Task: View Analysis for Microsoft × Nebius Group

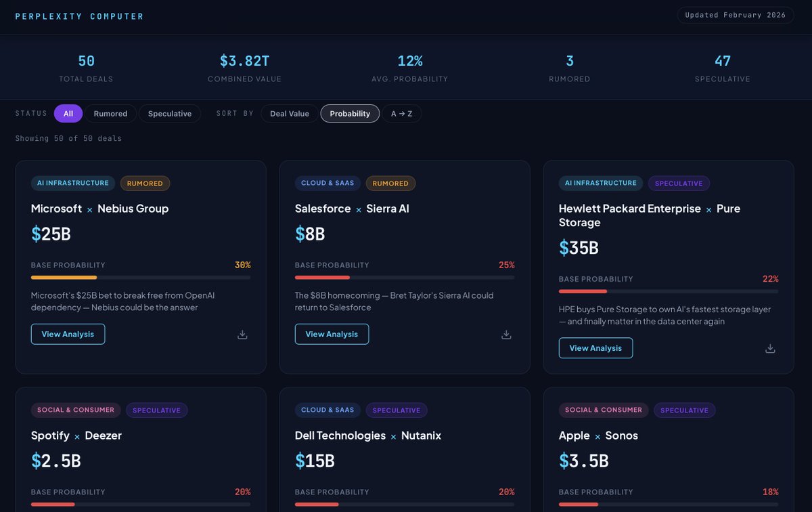Action: [68, 334]
